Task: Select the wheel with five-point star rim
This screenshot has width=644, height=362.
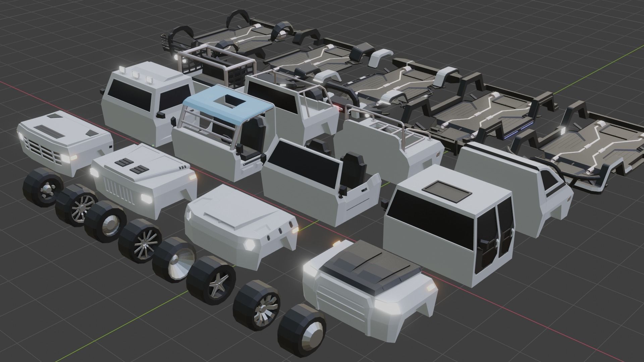Action: tap(212, 280)
